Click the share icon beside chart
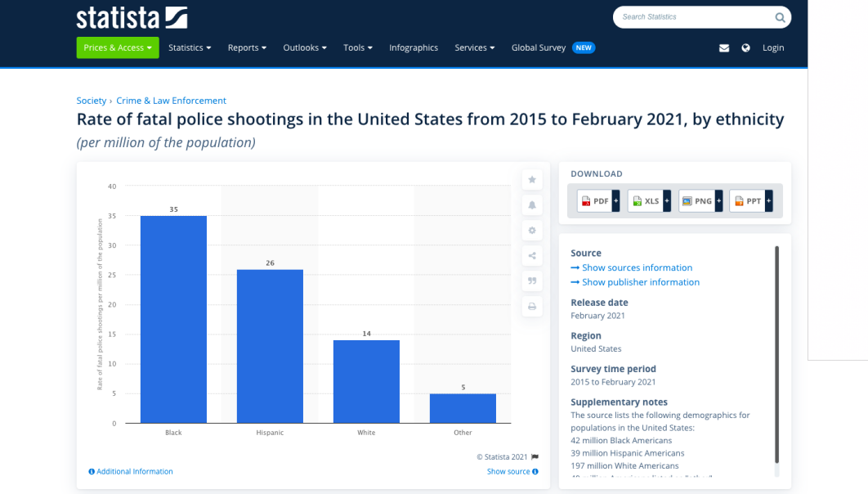Screen dimensions: 868x494 tap(532, 256)
